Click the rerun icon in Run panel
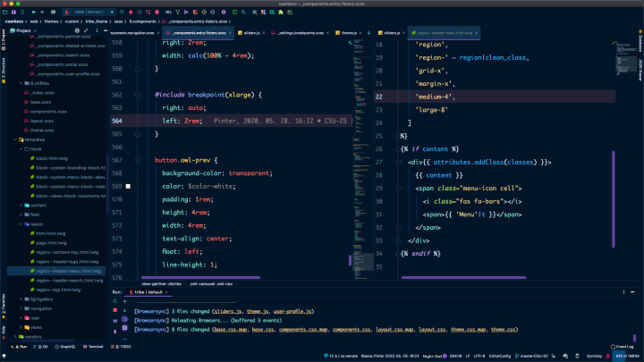Image resolution: width=644 pixels, height=362 pixels. pyautogui.click(x=115, y=301)
